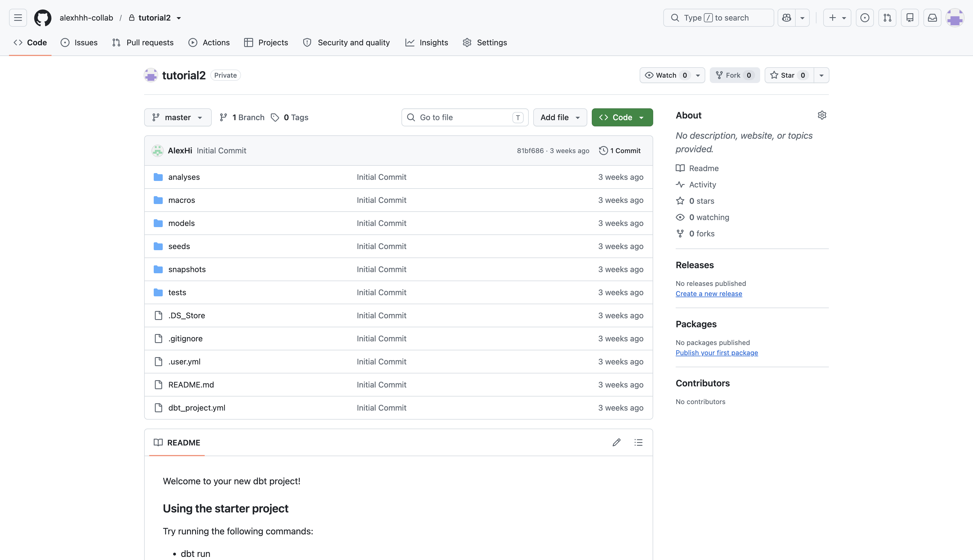This screenshot has height=560, width=973.
Task: Switch to the Code tab
Action: pyautogui.click(x=30, y=43)
